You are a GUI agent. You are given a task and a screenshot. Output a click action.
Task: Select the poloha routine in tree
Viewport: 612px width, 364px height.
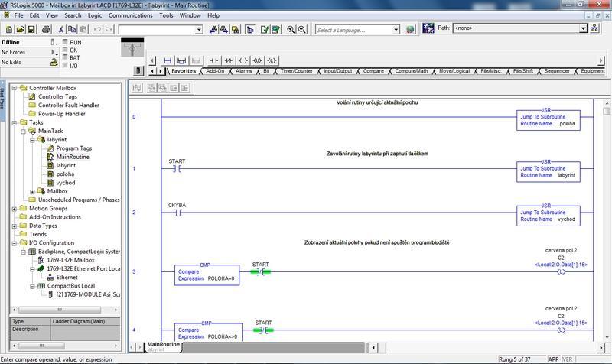tap(65, 174)
